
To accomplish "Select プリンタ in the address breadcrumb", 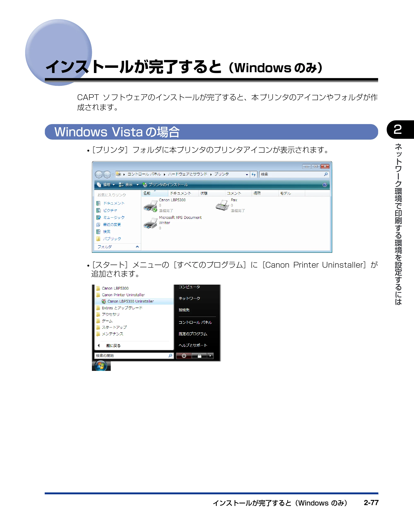I will click(221, 174).
